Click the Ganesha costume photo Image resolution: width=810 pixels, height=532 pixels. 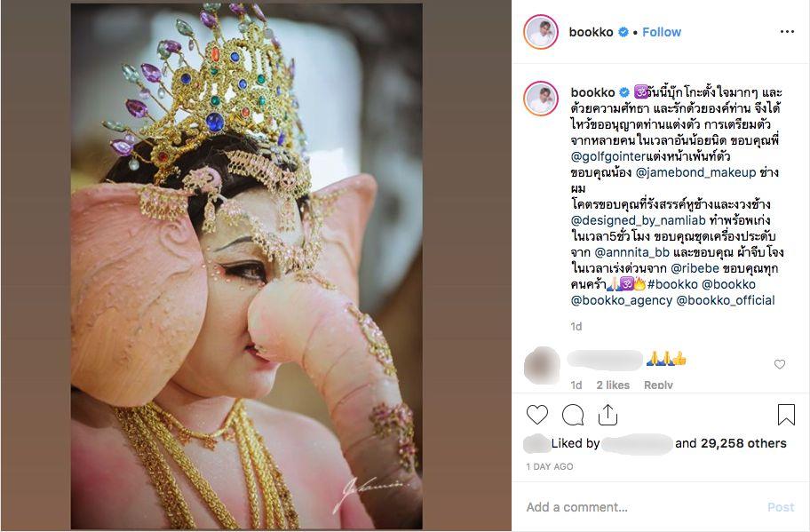(x=246, y=266)
